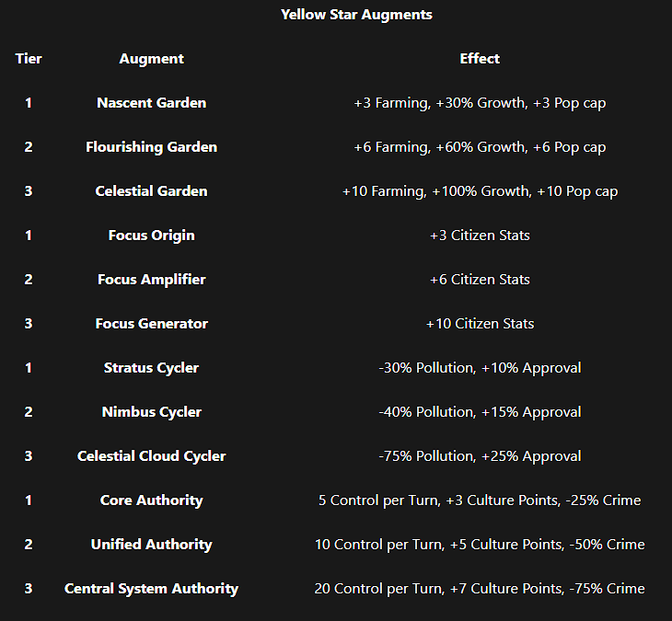Click the Yellow Star Augments table title

pos(356,15)
